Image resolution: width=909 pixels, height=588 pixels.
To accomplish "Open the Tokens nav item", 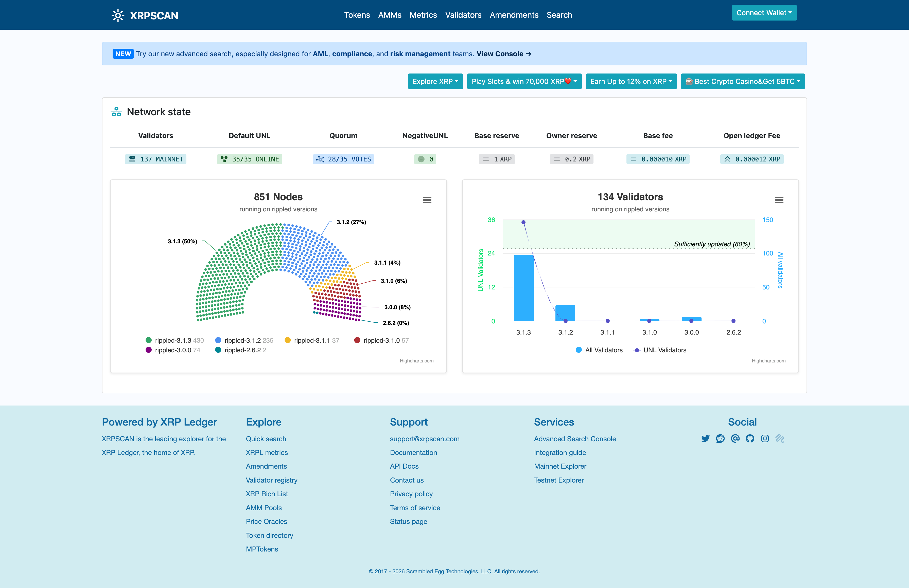I will click(x=357, y=15).
